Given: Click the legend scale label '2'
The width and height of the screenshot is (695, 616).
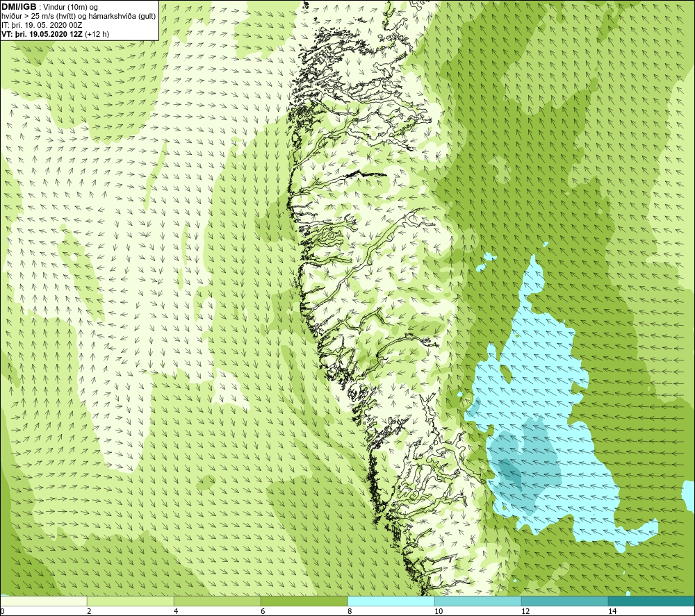Looking at the screenshot, I should point(89,611).
